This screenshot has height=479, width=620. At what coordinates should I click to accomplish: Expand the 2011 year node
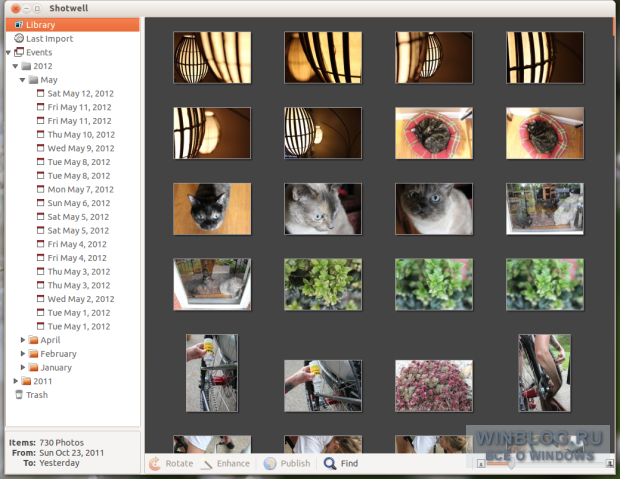click(x=16, y=381)
